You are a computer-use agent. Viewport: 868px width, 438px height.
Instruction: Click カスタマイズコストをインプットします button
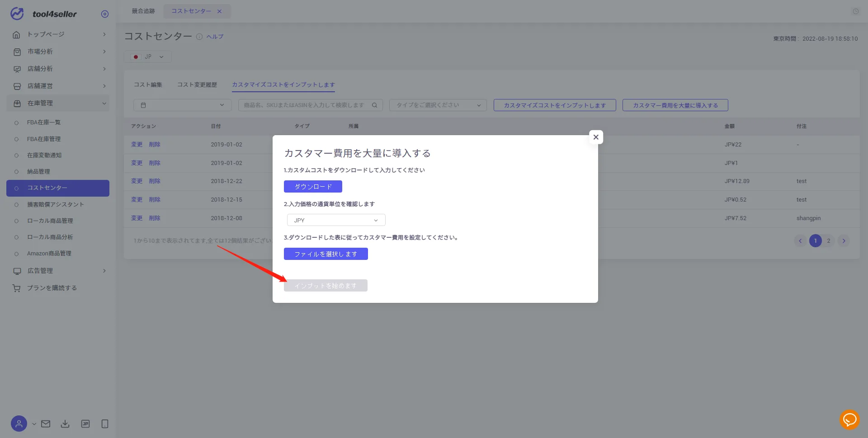click(x=555, y=105)
